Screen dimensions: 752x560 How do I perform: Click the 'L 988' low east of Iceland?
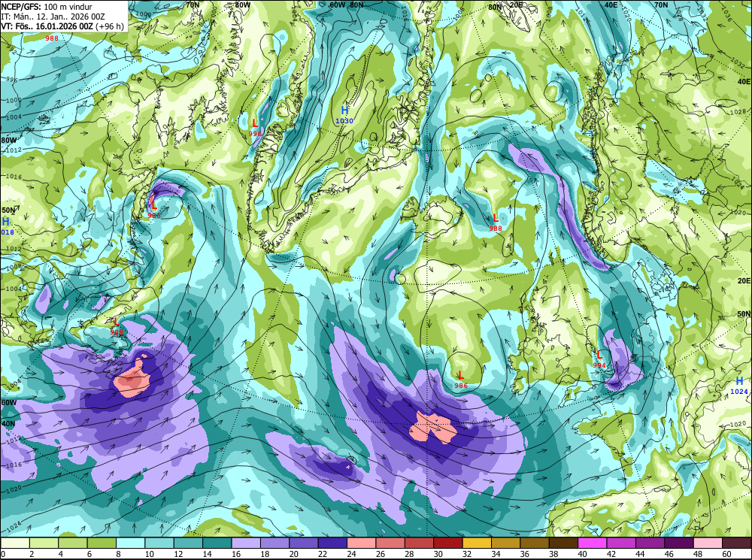click(496, 222)
